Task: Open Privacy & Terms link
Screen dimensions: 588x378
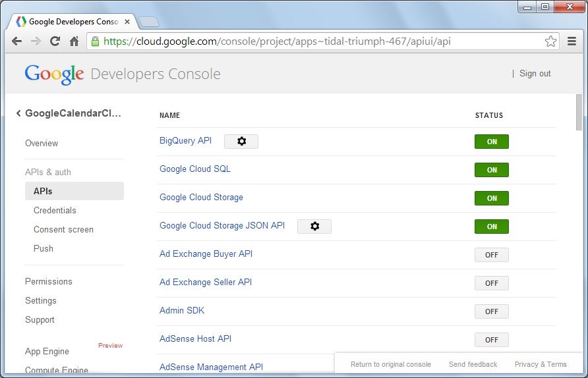Action: [541, 364]
